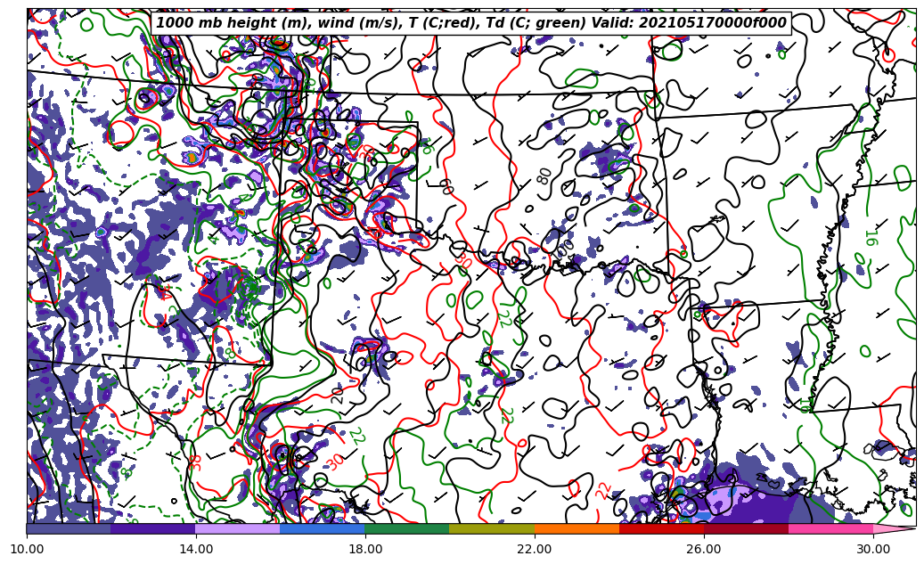
Task: Select the pink 28–30 colorbar segment
Action: pos(831,528)
